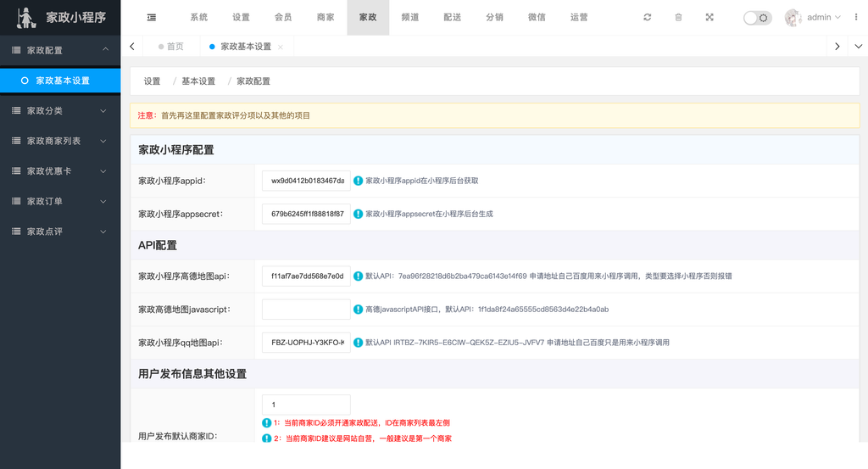Expand the 家政点评 sidebar menu

tap(60, 232)
